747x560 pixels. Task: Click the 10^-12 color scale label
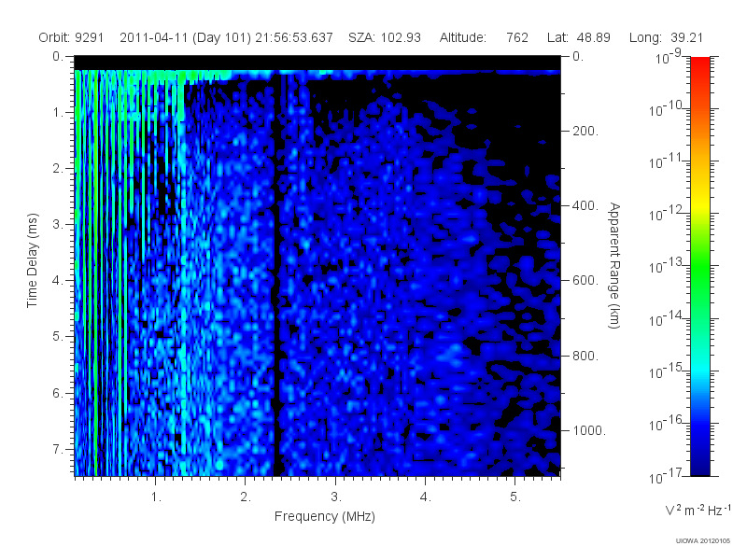665,214
